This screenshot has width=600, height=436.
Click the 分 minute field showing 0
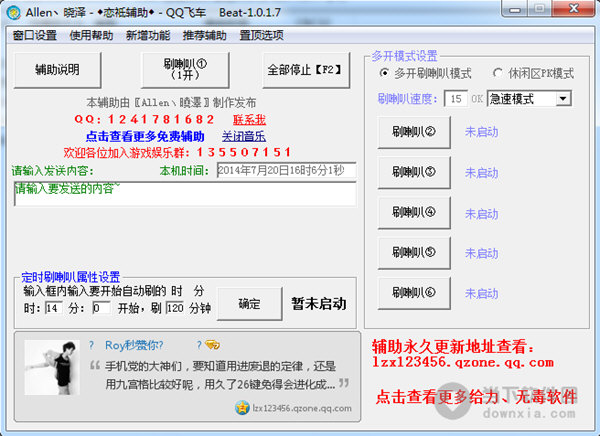pos(101,308)
